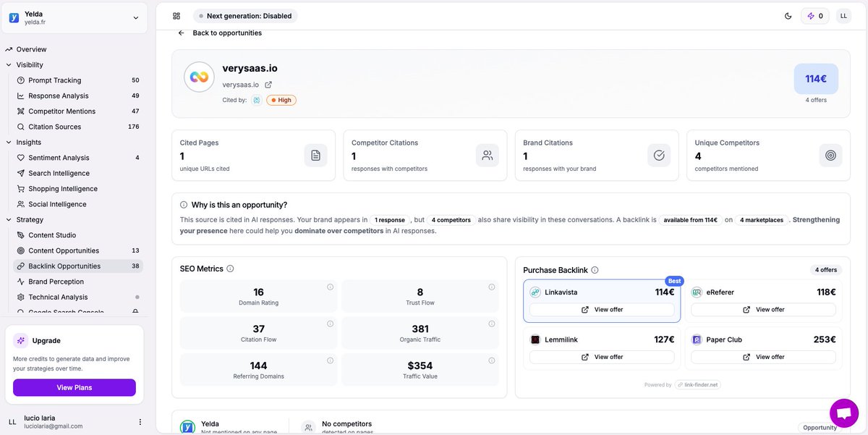Click the Cited by AI engine icon
The height and width of the screenshot is (435, 868).
tap(257, 100)
